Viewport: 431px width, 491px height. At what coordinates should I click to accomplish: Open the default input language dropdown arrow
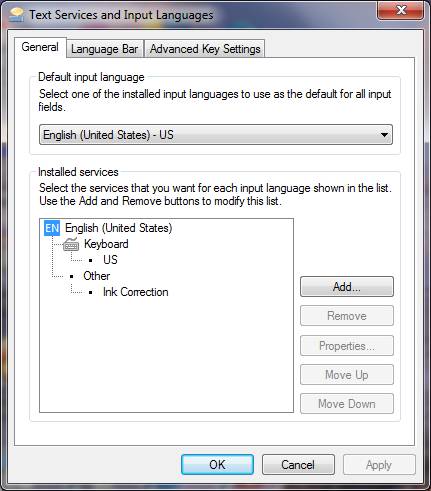(384, 135)
